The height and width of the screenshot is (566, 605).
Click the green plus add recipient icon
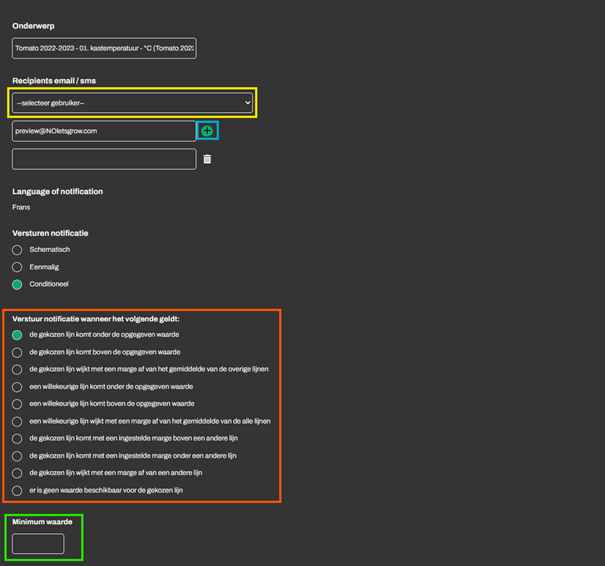point(207,131)
